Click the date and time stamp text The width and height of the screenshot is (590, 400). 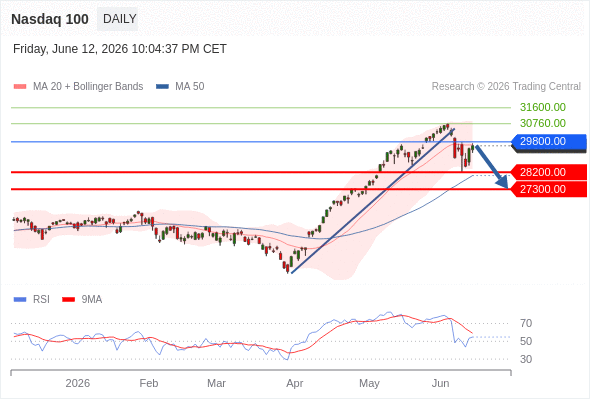coord(120,49)
